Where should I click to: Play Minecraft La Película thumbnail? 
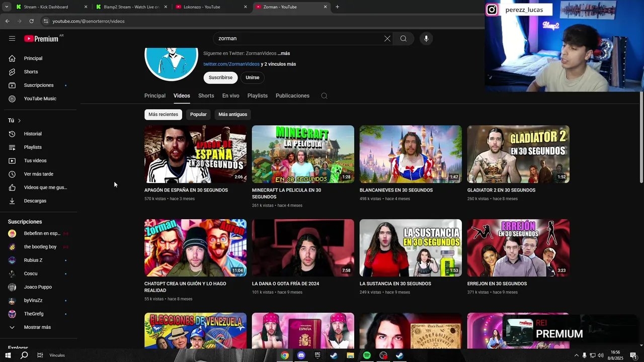[303, 154]
